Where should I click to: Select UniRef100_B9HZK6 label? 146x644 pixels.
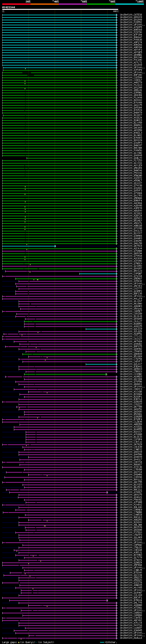(x=131, y=45)
